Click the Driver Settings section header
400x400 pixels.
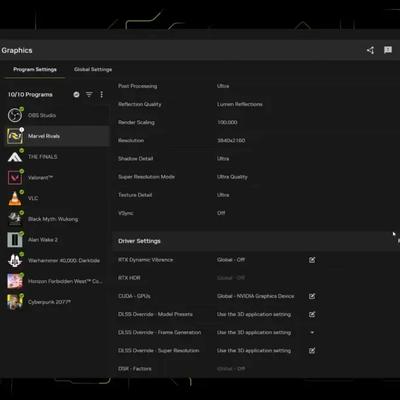point(256,241)
